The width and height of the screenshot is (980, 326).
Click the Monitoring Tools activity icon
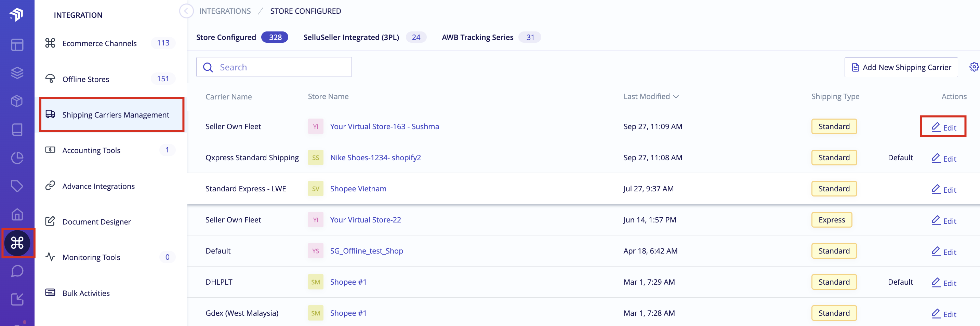(x=50, y=257)
